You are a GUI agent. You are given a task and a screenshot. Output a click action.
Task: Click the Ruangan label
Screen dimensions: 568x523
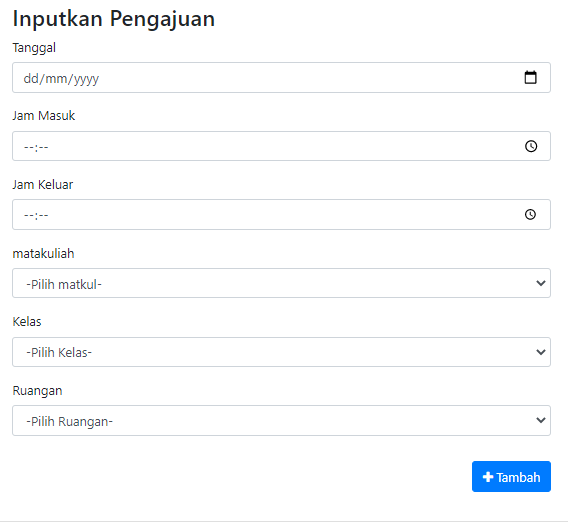click(x=37, y=391)
